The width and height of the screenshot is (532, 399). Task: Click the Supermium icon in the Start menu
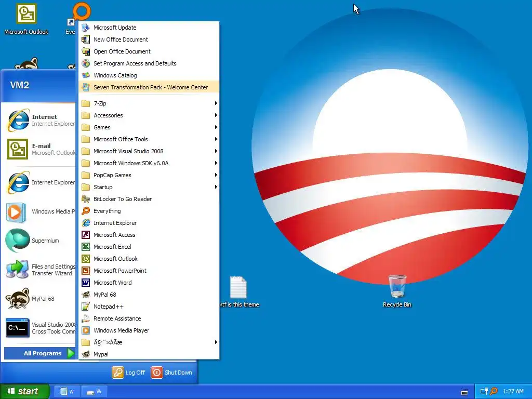[x=17, y=240]
